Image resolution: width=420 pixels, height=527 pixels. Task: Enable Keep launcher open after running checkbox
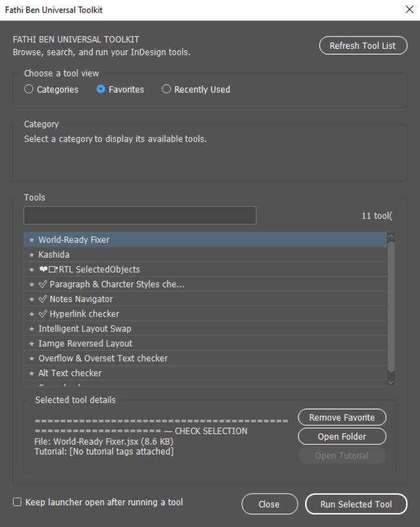(x=17, y=502)
